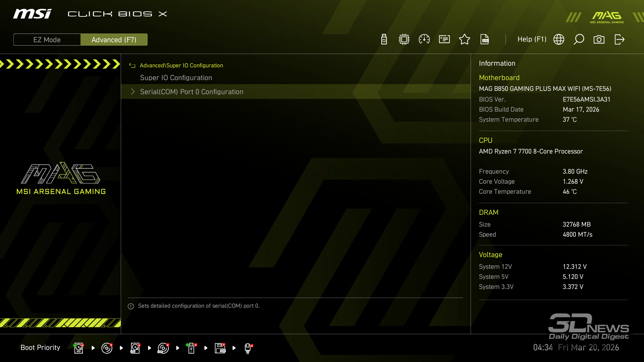Select the first hard disk boot device
644x362 pixels.
78,348
